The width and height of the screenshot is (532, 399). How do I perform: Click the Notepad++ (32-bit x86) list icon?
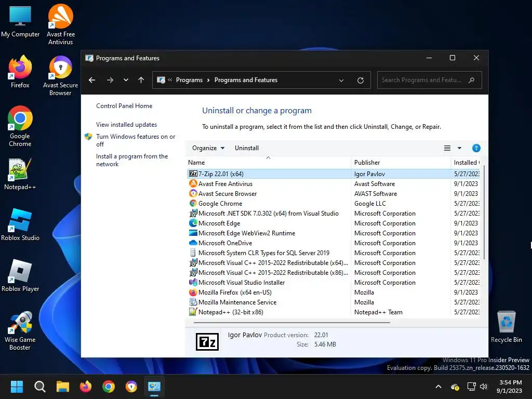193,312
